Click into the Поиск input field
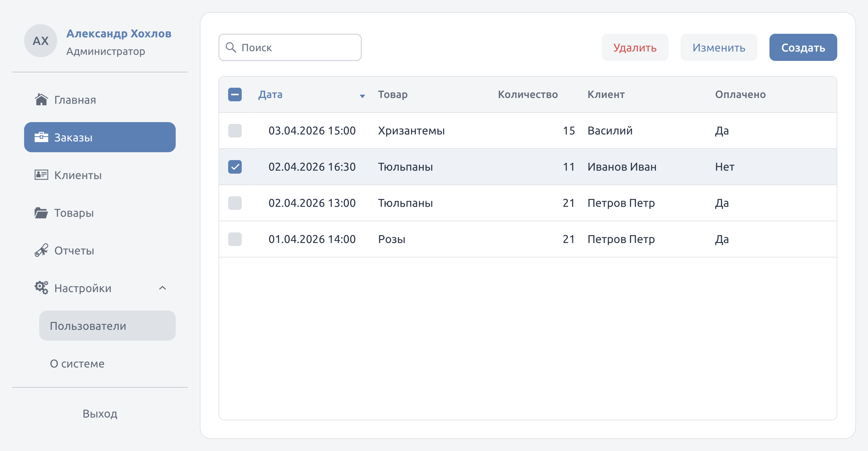This screenshot has height=451, width=868. pos(290,47)
